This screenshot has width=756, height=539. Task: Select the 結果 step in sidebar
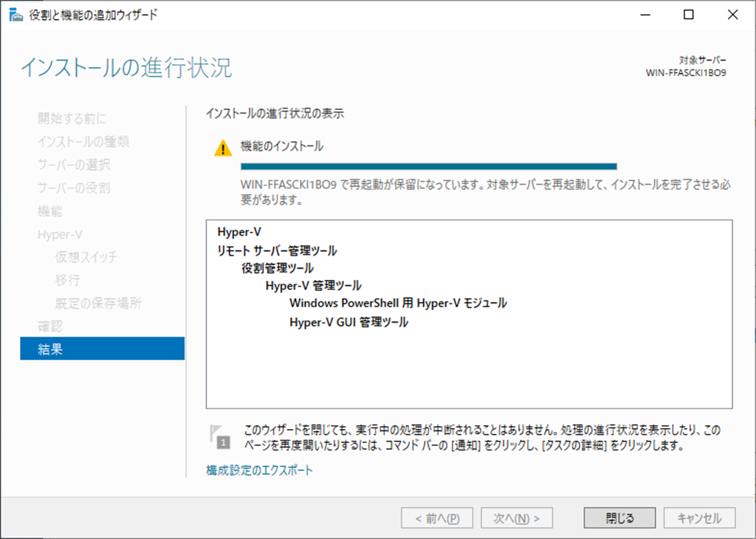pyautogui.click(x=102, y=349)
